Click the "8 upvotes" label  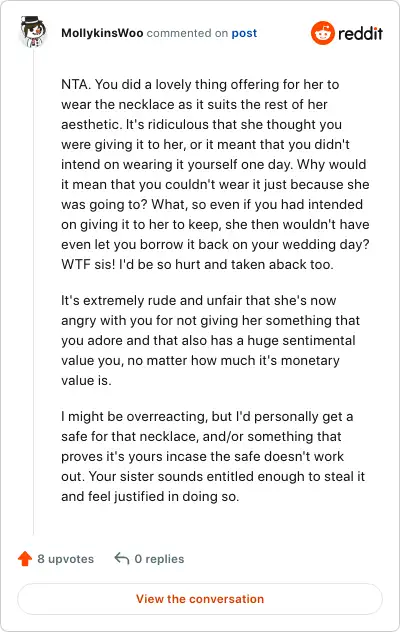[x=65, y=559]
